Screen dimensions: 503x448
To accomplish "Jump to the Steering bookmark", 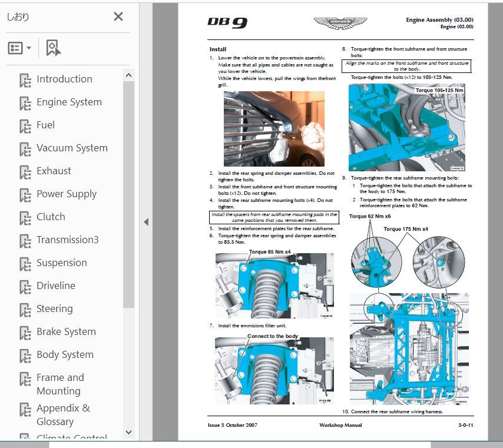I will (55, 308).
